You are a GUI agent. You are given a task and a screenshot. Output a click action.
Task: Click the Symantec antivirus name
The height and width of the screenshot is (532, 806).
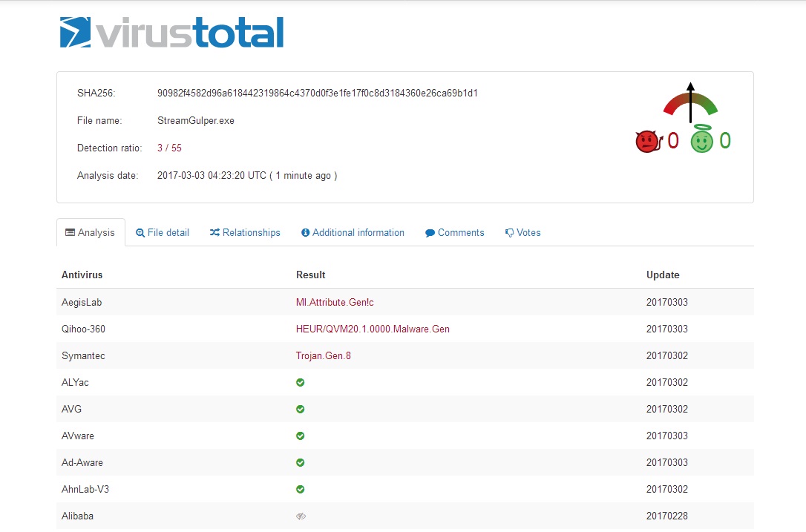83,355
